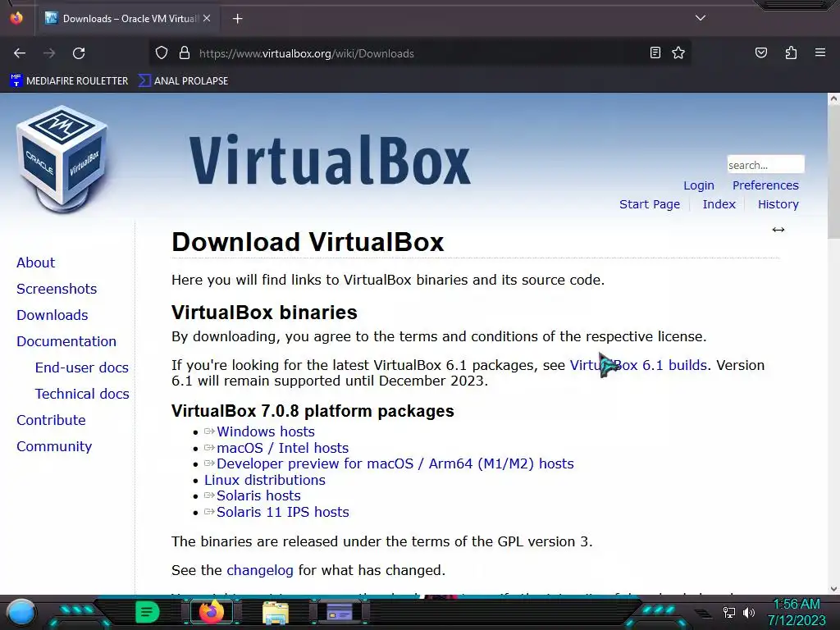This screenshot has height=630, width=840.
Task: Bookmark this page with the star icon
Action: pyautogui.click(x=678, y=53)
